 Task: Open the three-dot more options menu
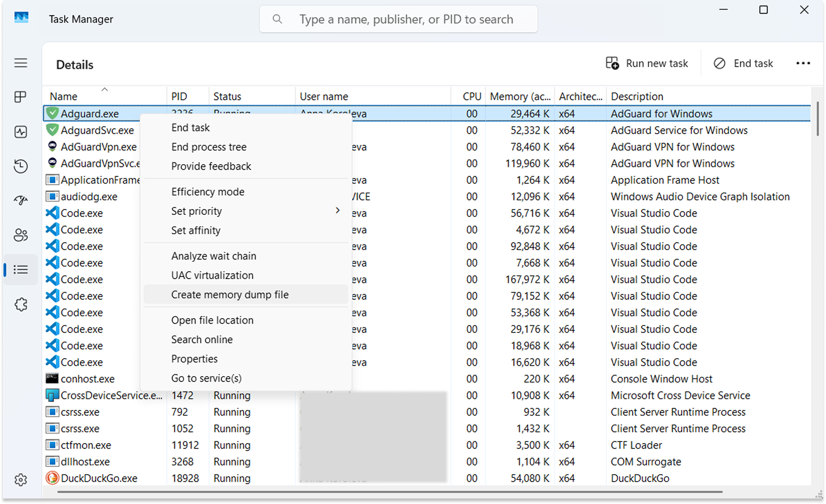point(803,63)
